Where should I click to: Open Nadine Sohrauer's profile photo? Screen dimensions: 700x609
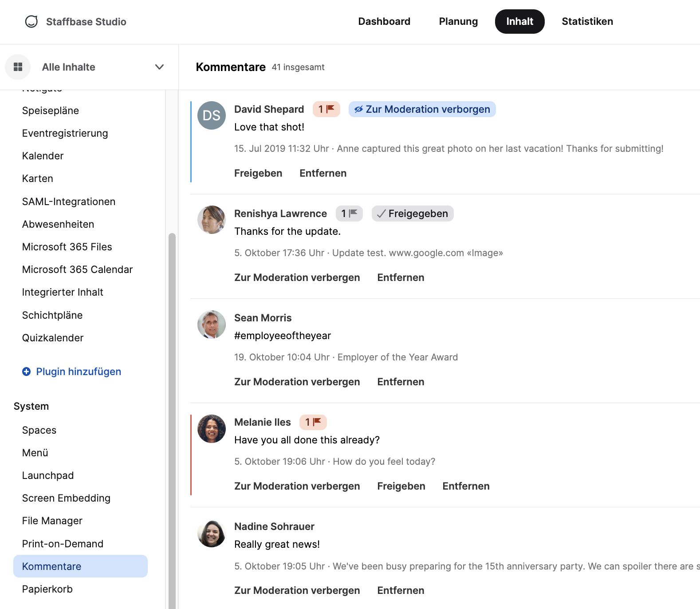[x=212, y=533]
